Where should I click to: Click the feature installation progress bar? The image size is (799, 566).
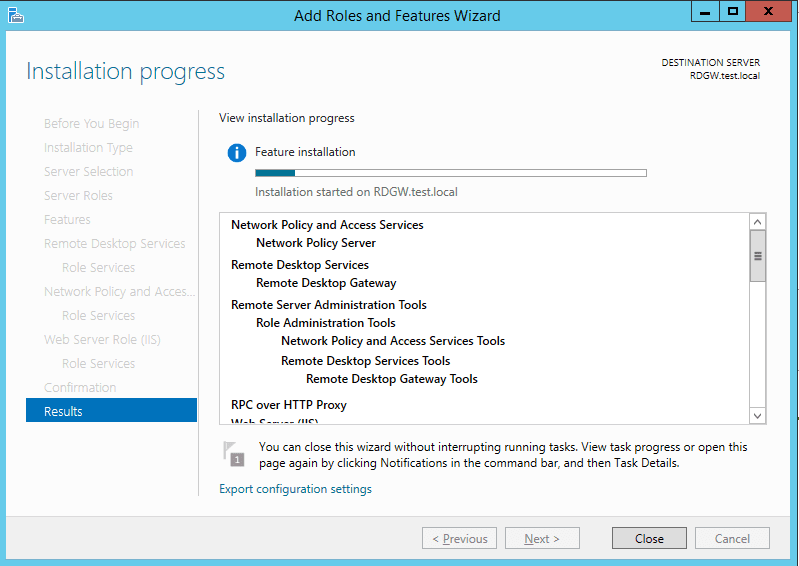[451, 173]
